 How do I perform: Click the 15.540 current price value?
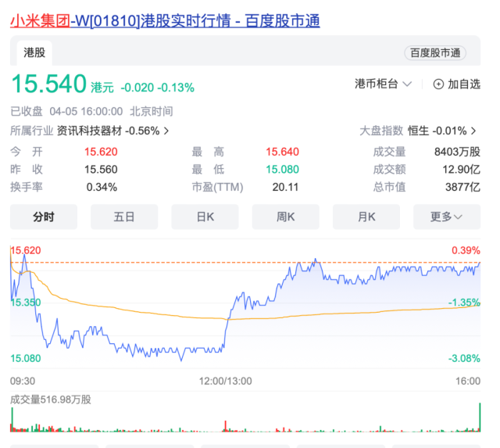[x=48, y=85]
